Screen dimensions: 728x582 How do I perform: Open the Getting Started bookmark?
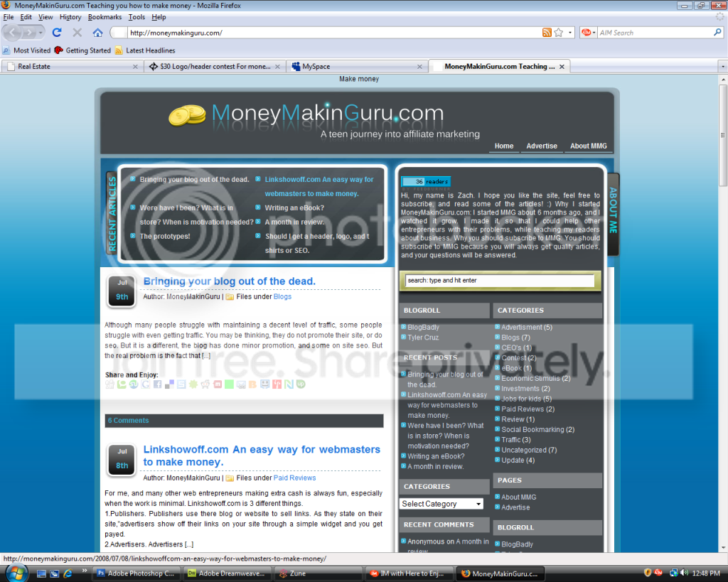[82, 50]
